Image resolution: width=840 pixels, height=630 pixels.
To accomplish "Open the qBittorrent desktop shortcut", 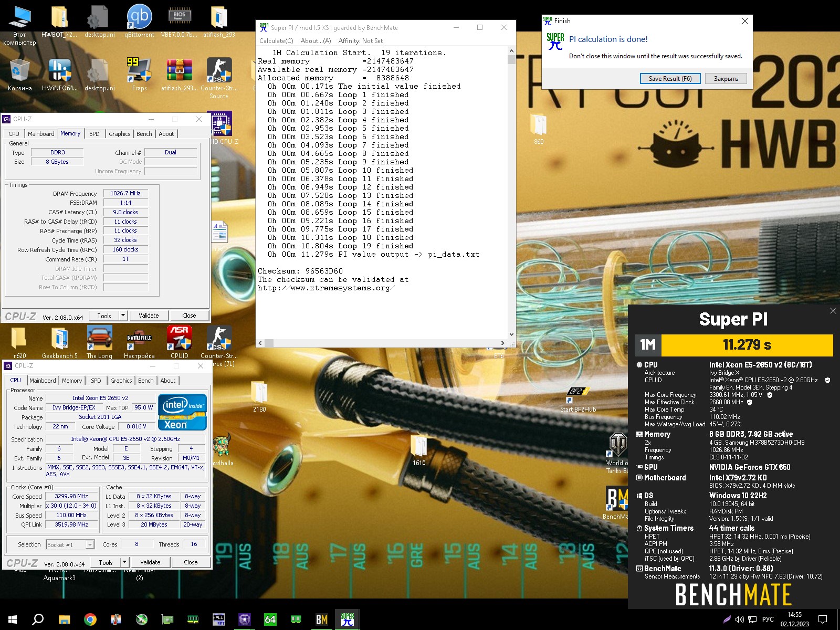I will [x=139, y=21].
